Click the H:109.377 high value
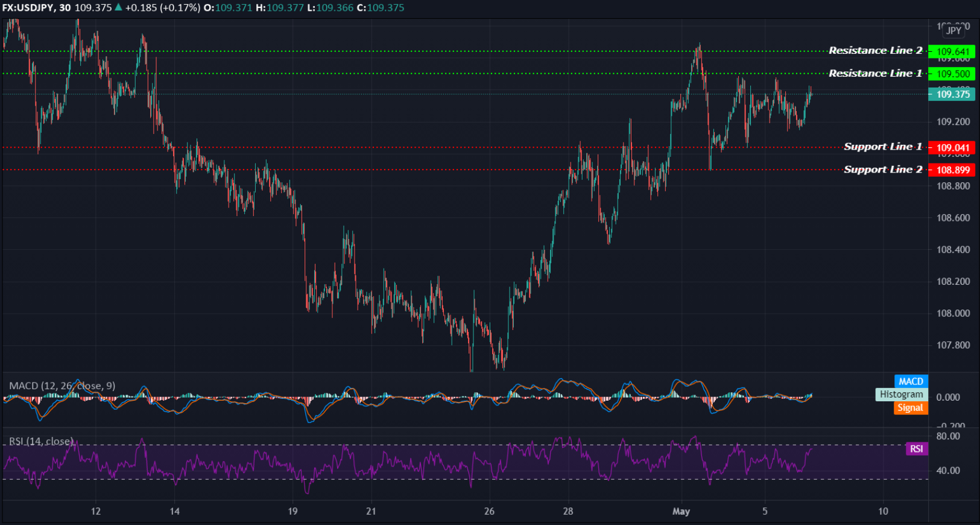980x525 pixels. click(279, 8)
